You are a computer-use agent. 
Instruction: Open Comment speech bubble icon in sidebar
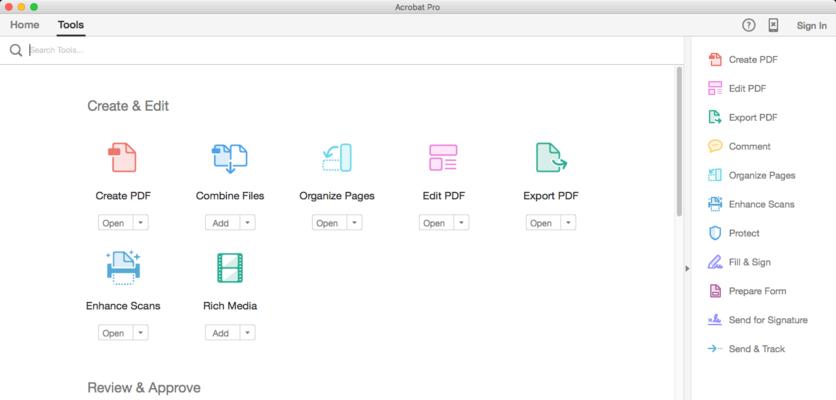(x=714, y=146)
